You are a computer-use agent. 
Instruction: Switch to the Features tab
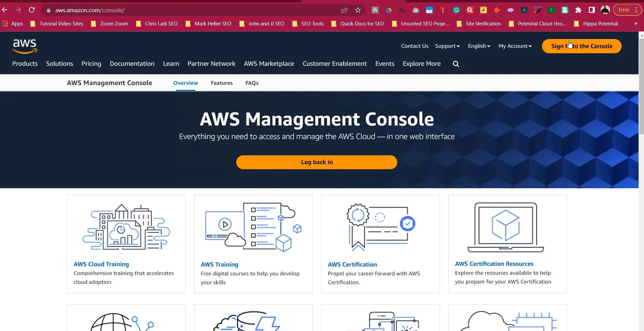(222, 83)
